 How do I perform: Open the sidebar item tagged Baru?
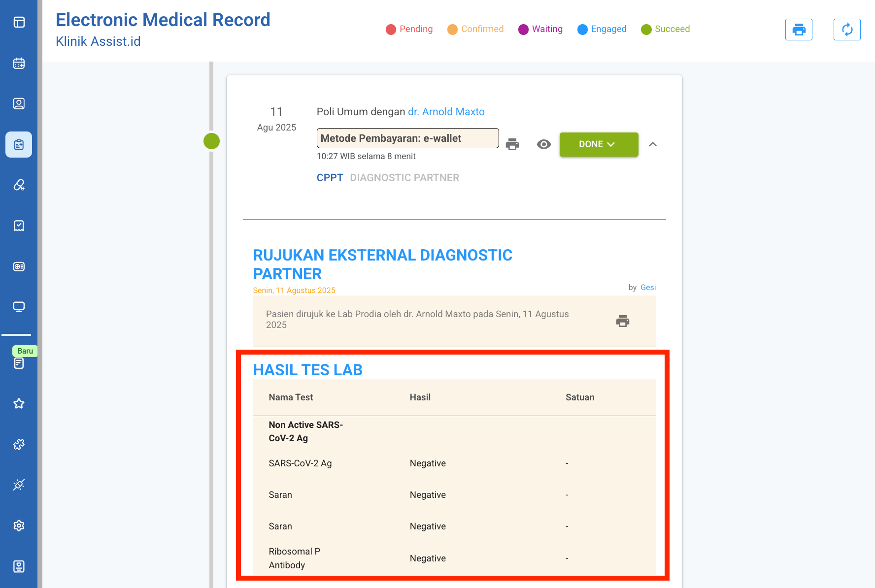(19, 363)
